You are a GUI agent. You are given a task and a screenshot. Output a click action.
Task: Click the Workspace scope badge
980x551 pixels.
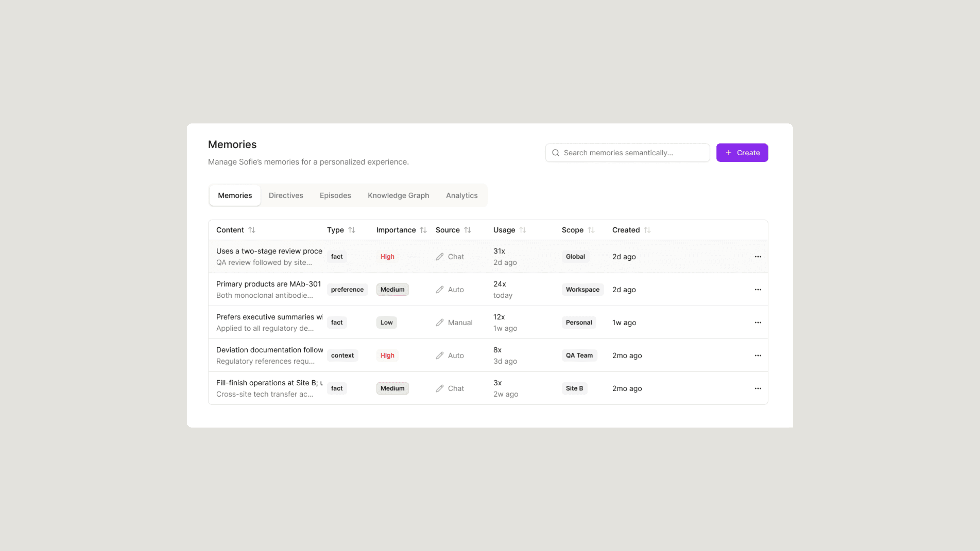pos(582,289)
